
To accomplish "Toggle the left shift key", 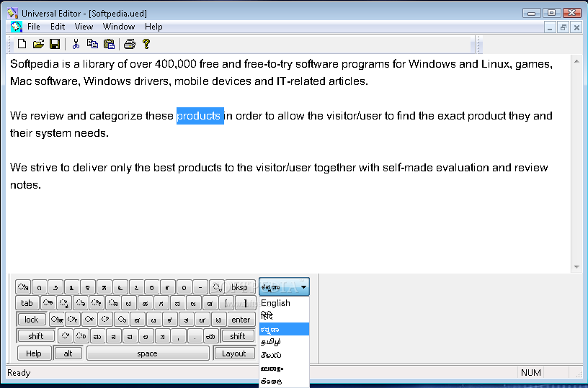I will click(x=36, y=336).
